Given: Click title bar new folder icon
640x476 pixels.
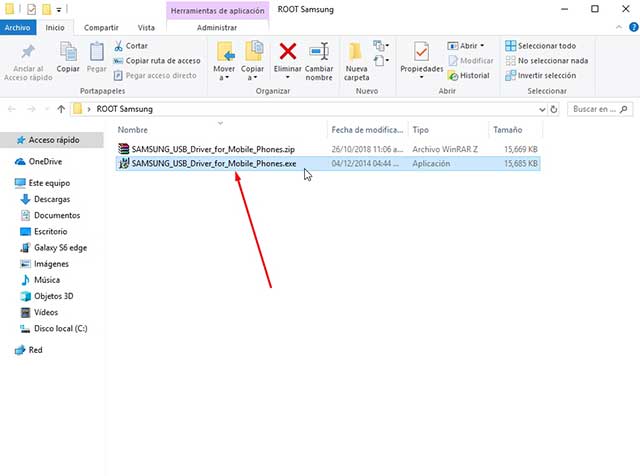Looking at the screenshot, I should 47,9.
